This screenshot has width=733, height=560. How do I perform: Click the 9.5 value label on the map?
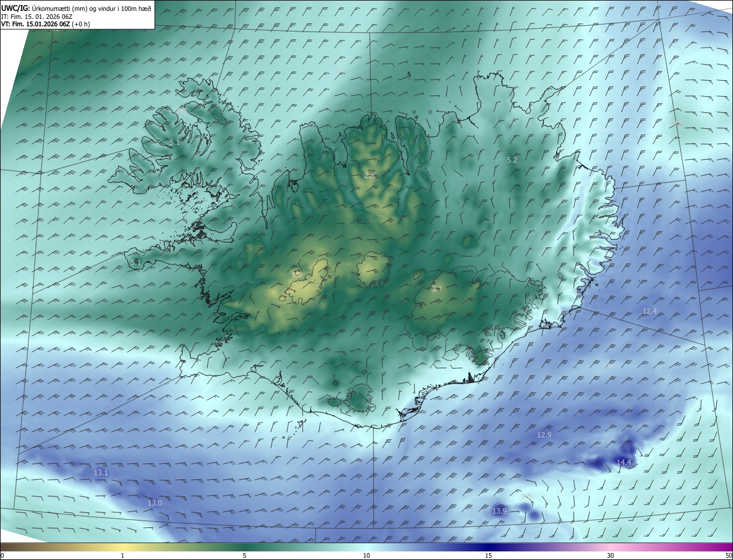click(x=526, y=496)
